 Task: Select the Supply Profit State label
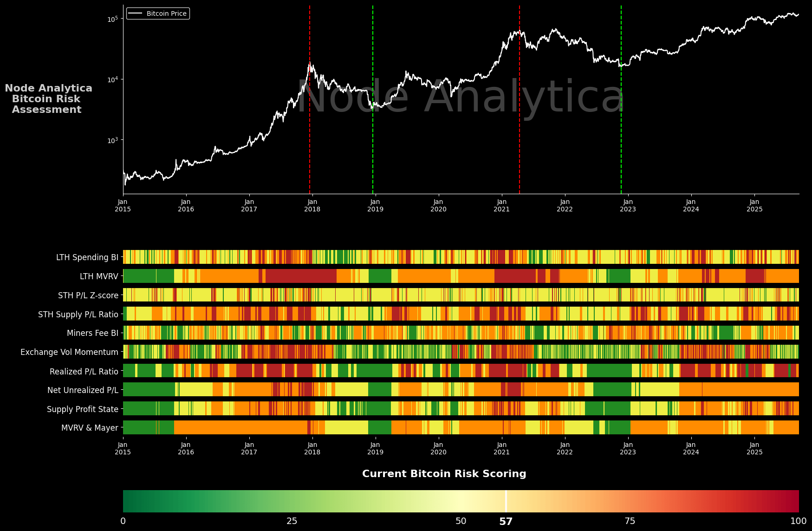click(82, 409)
